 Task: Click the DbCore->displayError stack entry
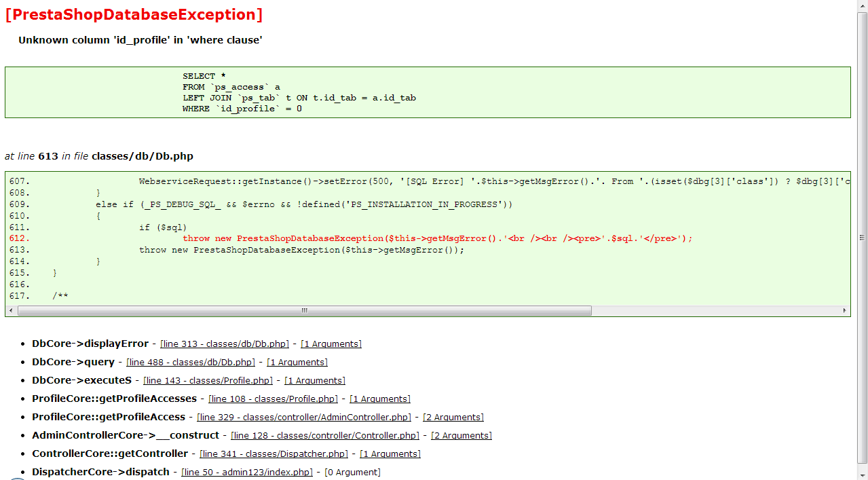(90, 344)
